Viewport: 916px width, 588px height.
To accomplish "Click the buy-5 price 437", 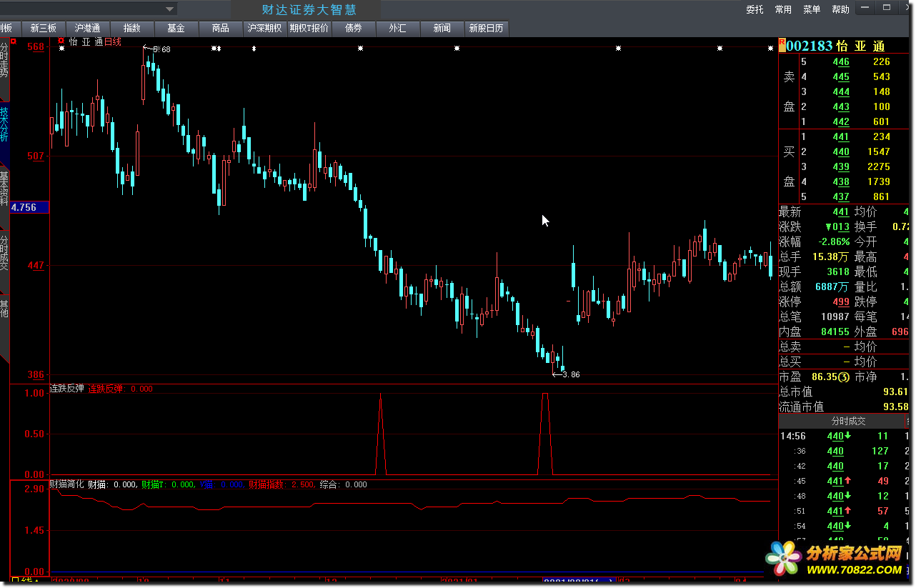I will [x=841, y=196].
